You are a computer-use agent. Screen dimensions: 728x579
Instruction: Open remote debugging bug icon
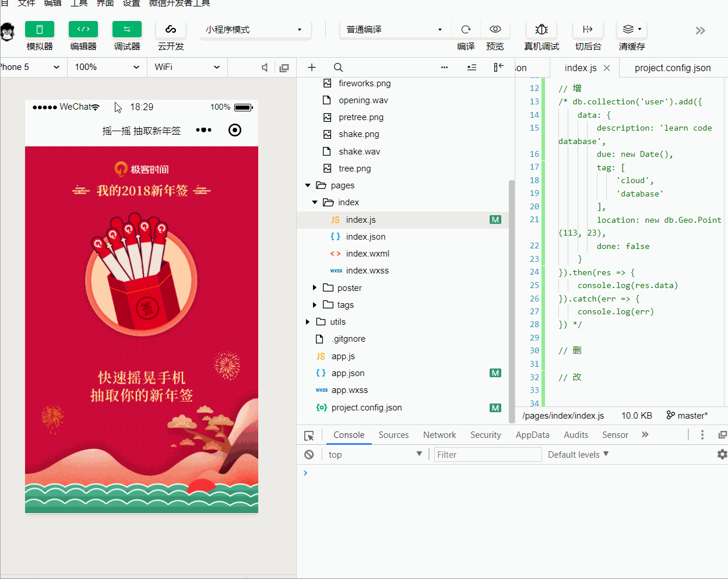(x=541, y=29)
